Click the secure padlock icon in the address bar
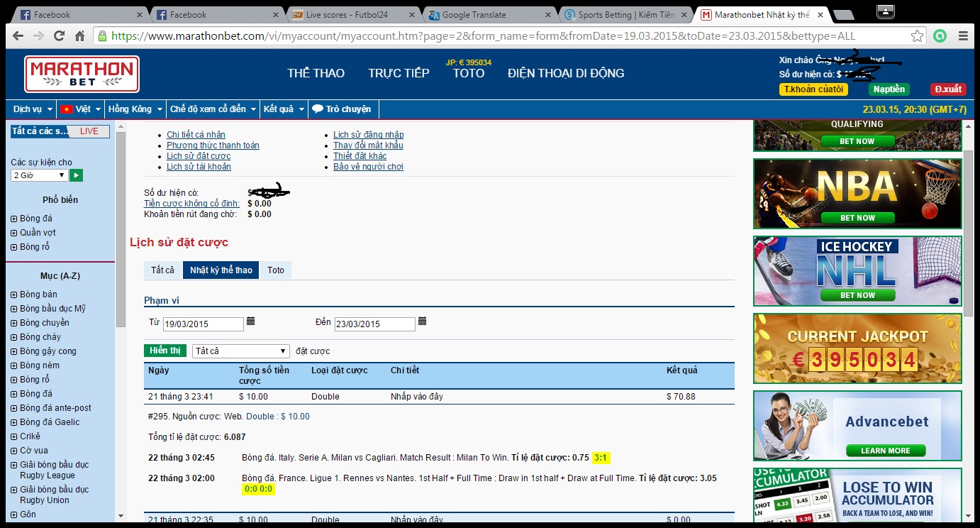 103,36
